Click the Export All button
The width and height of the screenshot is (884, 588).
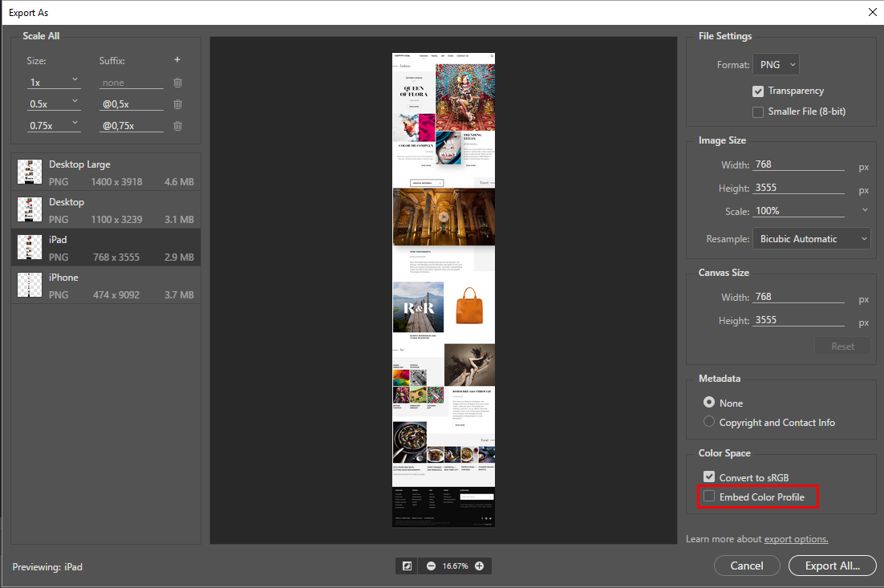(x=832, y=566)
